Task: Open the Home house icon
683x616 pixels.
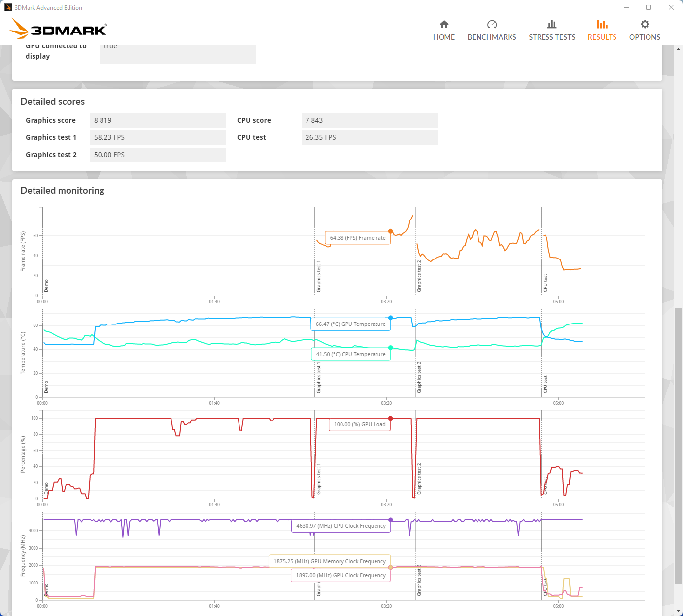Action: coord(444,25)
